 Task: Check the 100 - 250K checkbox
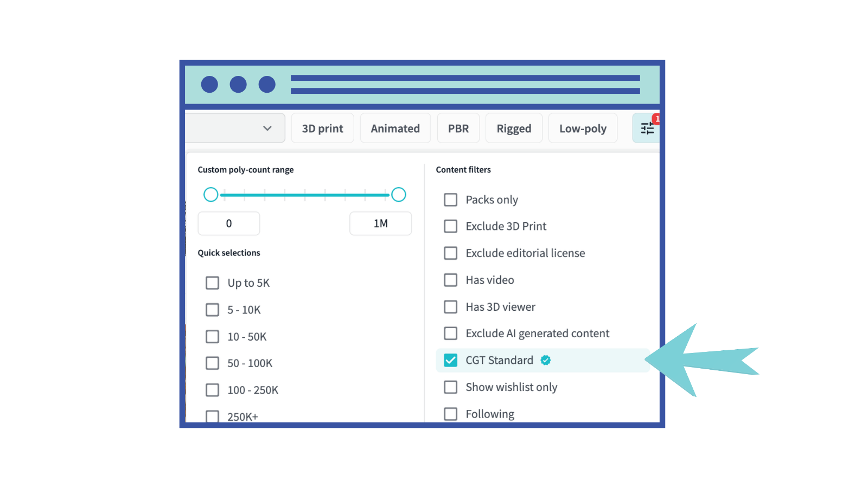213,390
